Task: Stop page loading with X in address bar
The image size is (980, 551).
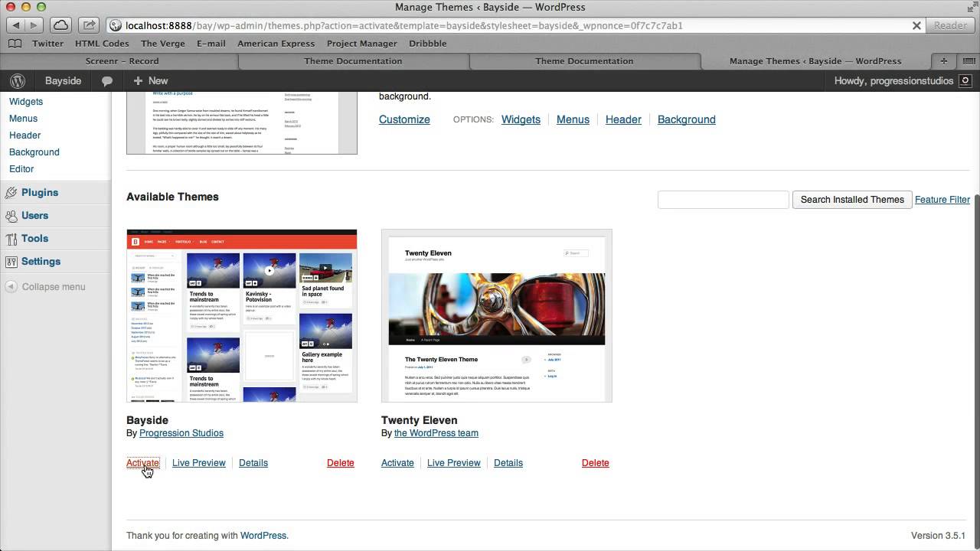Action: [x=916, y=25]
